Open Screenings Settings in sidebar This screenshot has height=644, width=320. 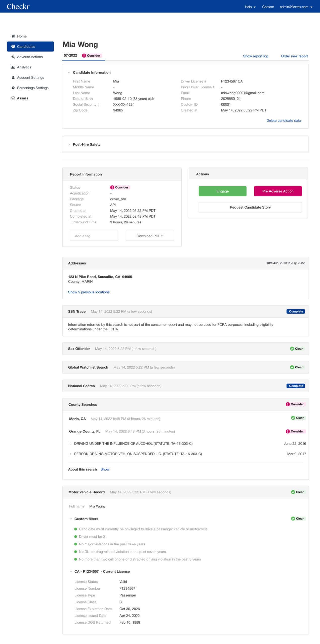coord(30,88)
